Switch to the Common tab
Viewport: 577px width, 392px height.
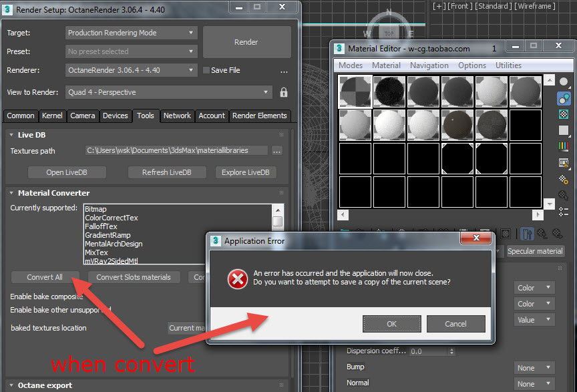(21, 116)
